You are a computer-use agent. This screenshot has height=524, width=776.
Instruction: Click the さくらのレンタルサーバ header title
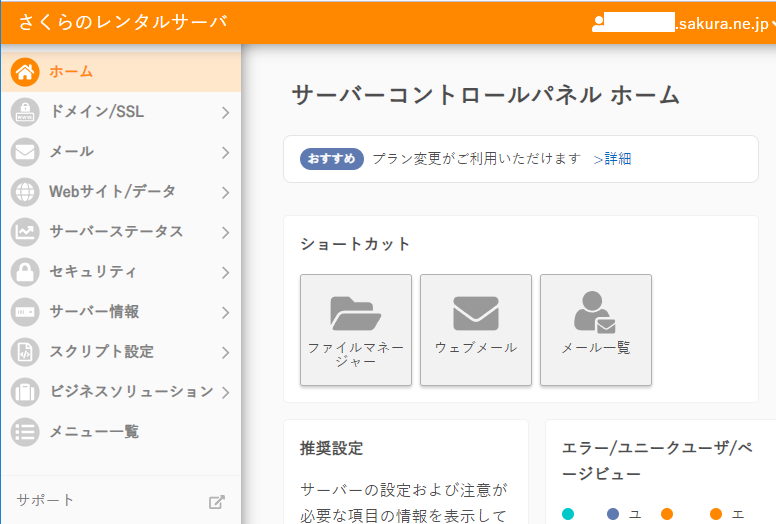[x=122, y=22]
